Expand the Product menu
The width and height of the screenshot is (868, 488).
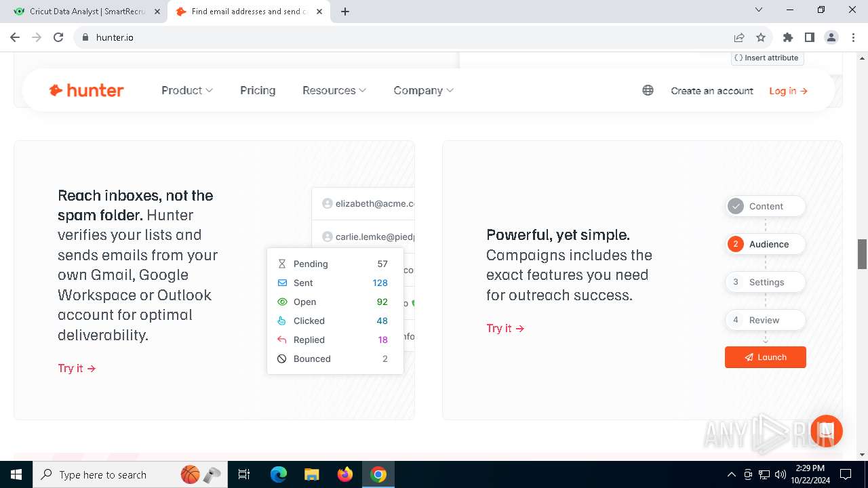tap(187, 90)
